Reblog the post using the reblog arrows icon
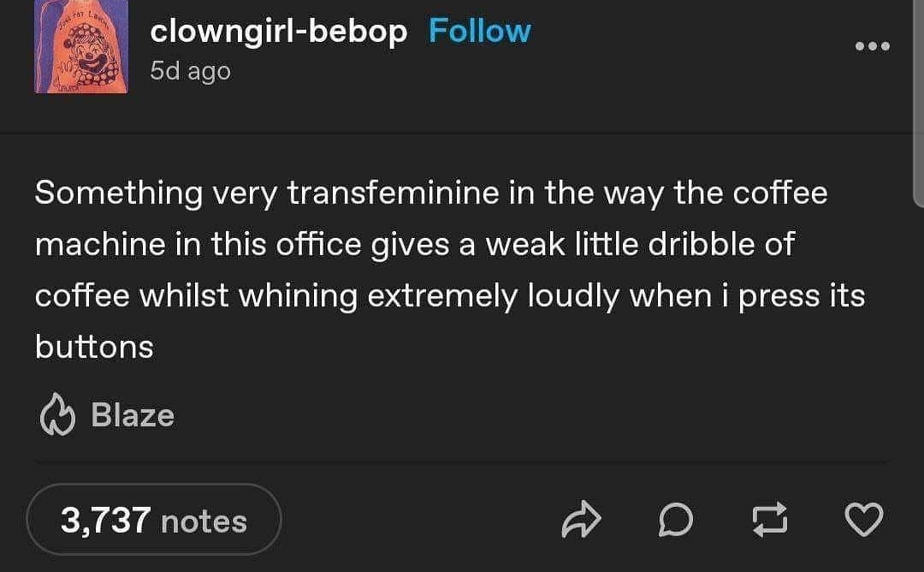 769,521
